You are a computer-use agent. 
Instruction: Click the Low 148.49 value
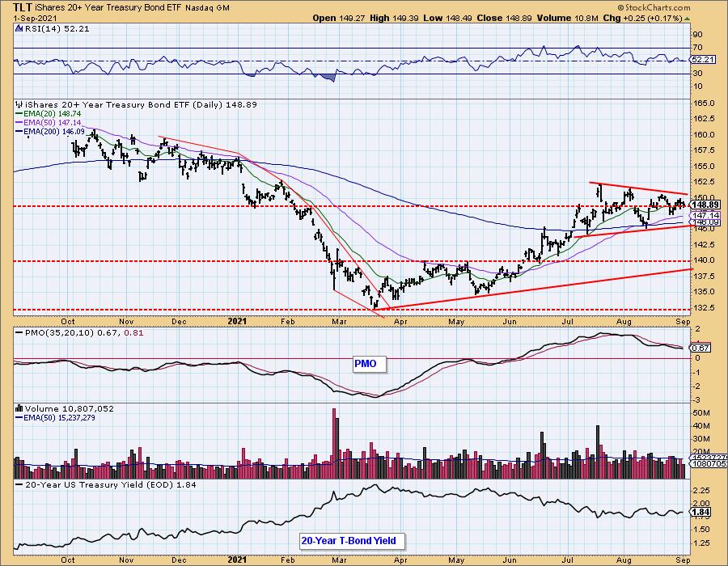click(447, 18)
